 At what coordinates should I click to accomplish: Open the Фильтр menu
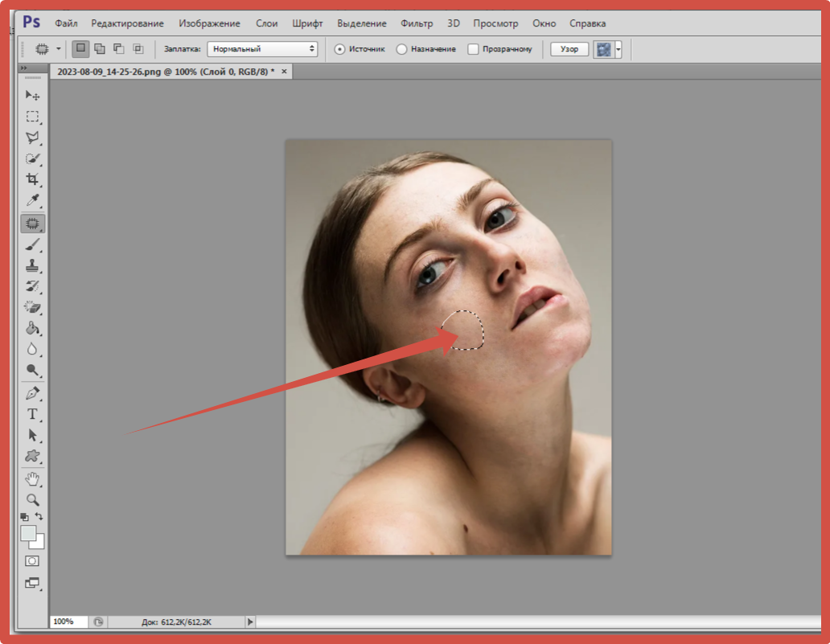417,23
